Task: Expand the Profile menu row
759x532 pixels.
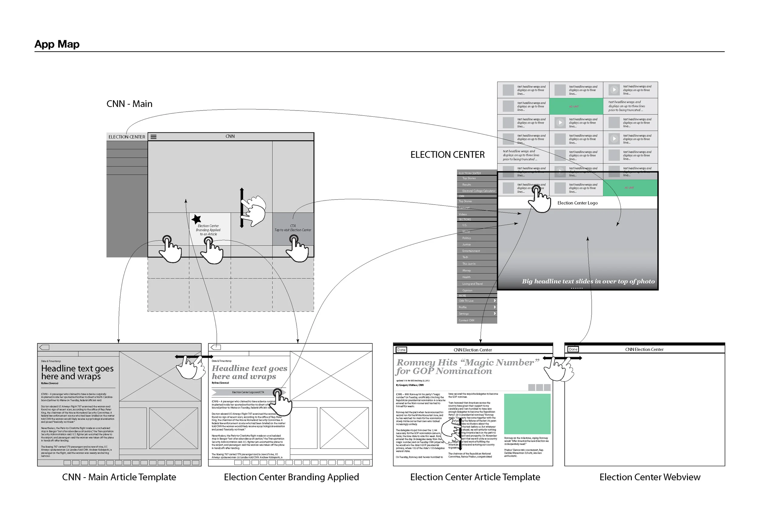Action: 477,307
